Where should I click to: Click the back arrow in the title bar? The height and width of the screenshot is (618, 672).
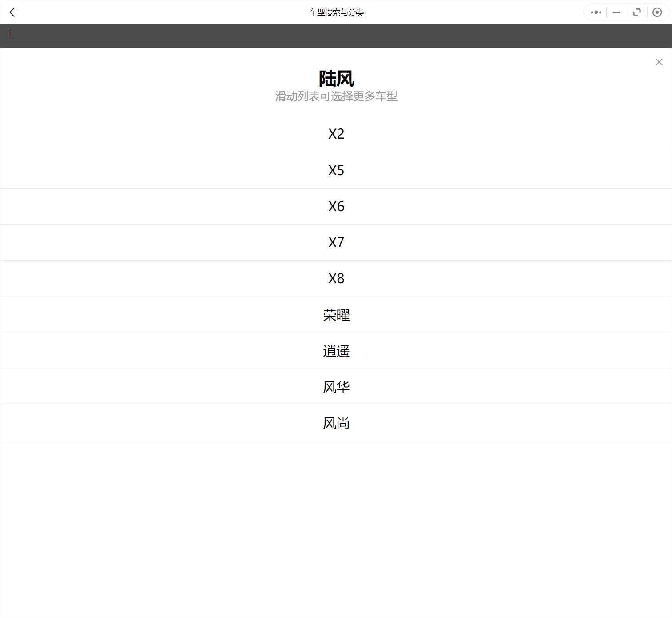coord(12,12)
